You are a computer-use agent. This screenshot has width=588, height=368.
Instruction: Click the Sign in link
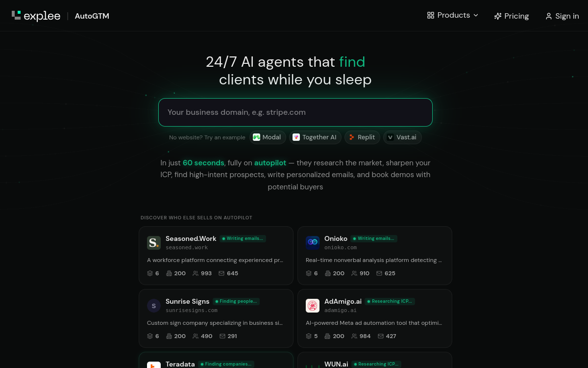point(562,16)
